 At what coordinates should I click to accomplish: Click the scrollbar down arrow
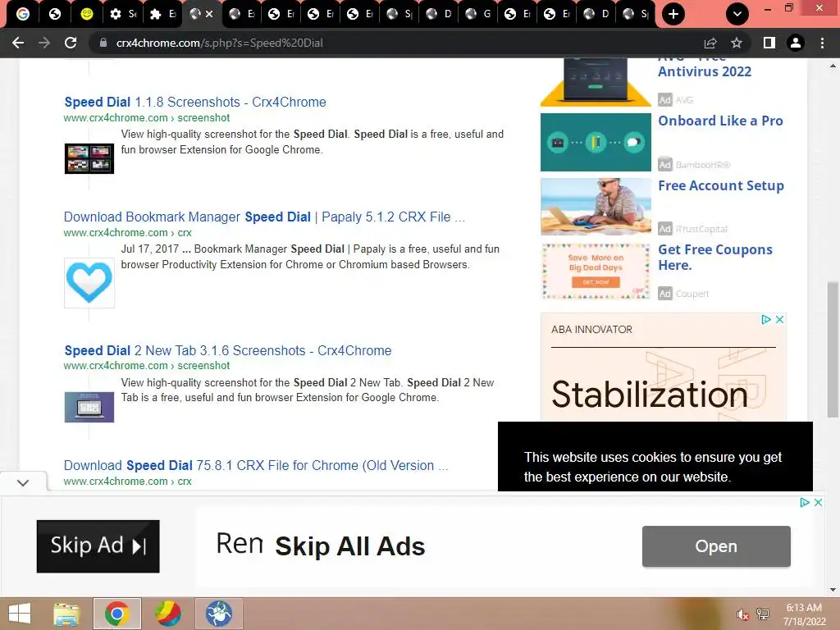click(x=833, y=590)
